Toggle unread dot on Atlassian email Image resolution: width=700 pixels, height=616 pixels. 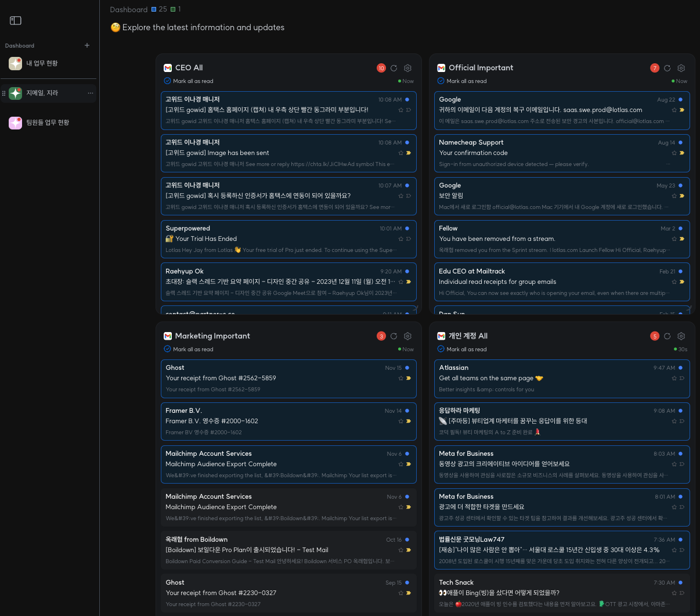click(680, 368)
